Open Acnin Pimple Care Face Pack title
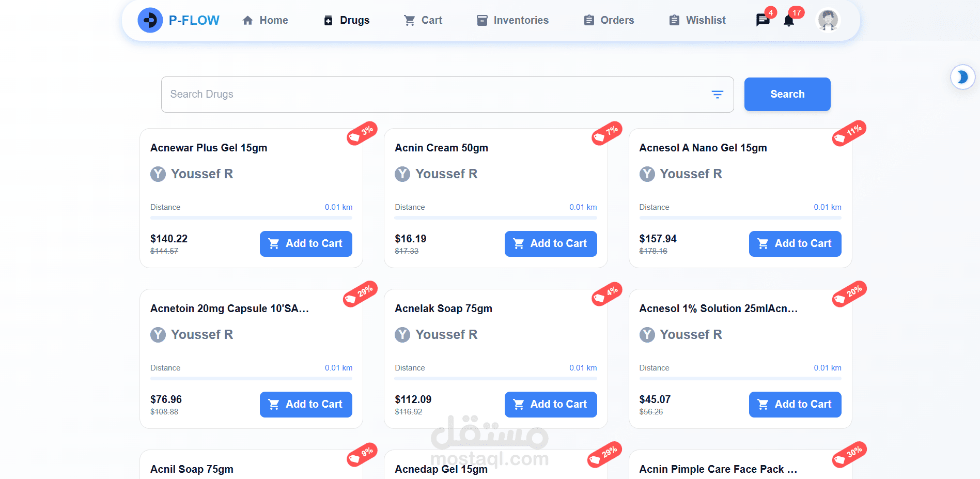The width and height of the screenshot is (980, 479). [x=718, y=469]
